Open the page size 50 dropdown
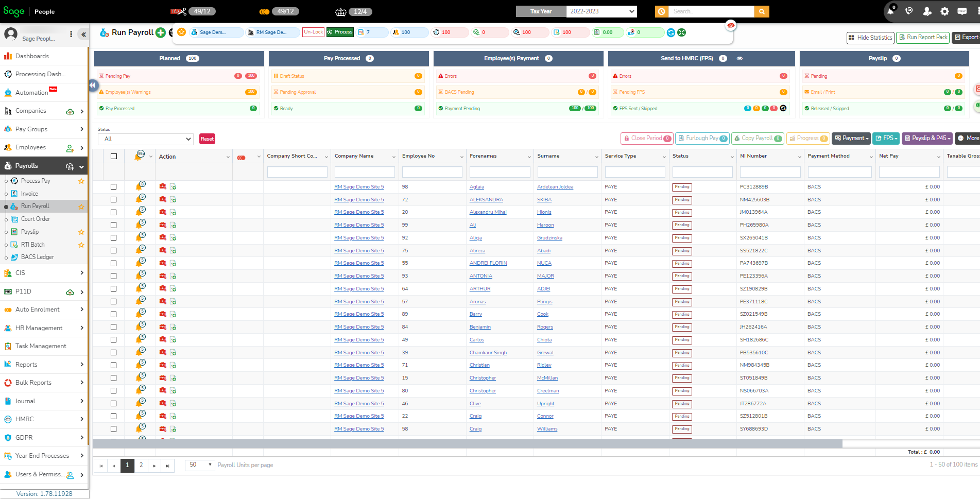 pos(200,464)
